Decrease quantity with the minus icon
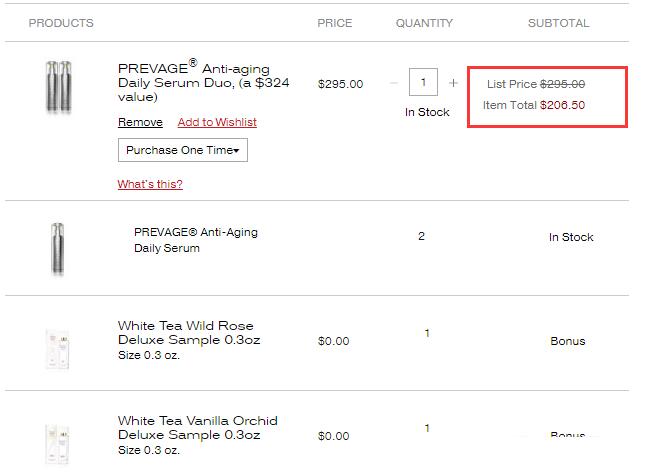Viewport: 655px width, 475px height. (x=394, y=83)
